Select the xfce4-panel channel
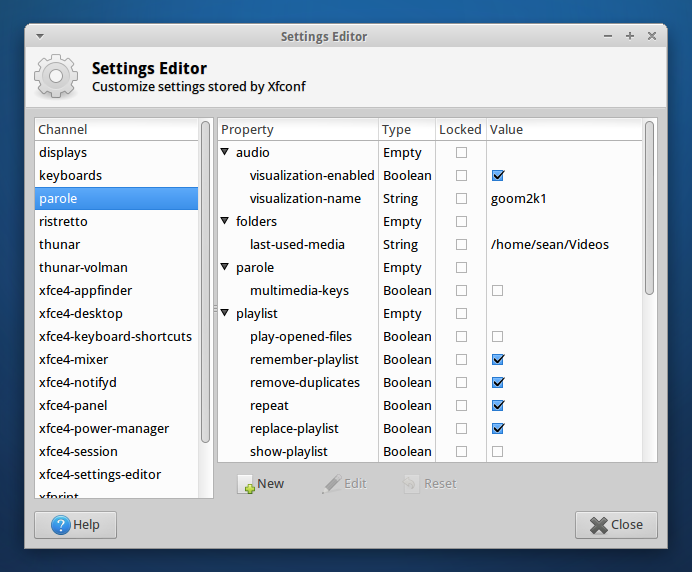 117,405
